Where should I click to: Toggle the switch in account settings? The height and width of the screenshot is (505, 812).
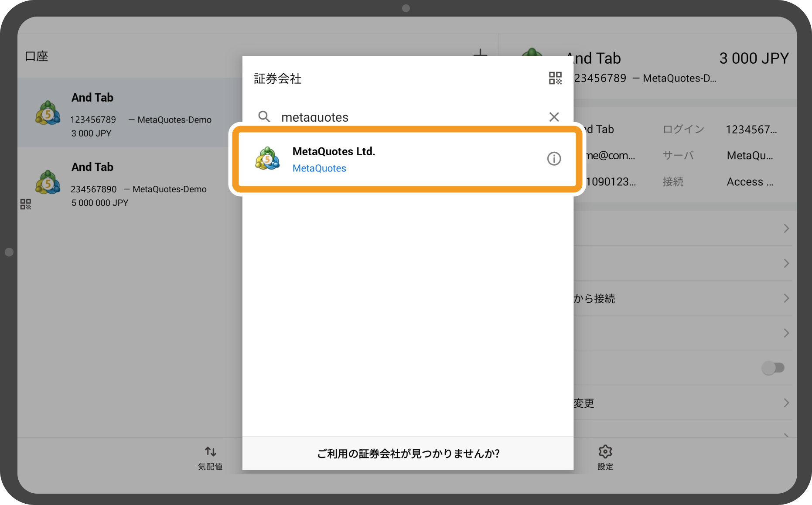(x=773, y=368)
